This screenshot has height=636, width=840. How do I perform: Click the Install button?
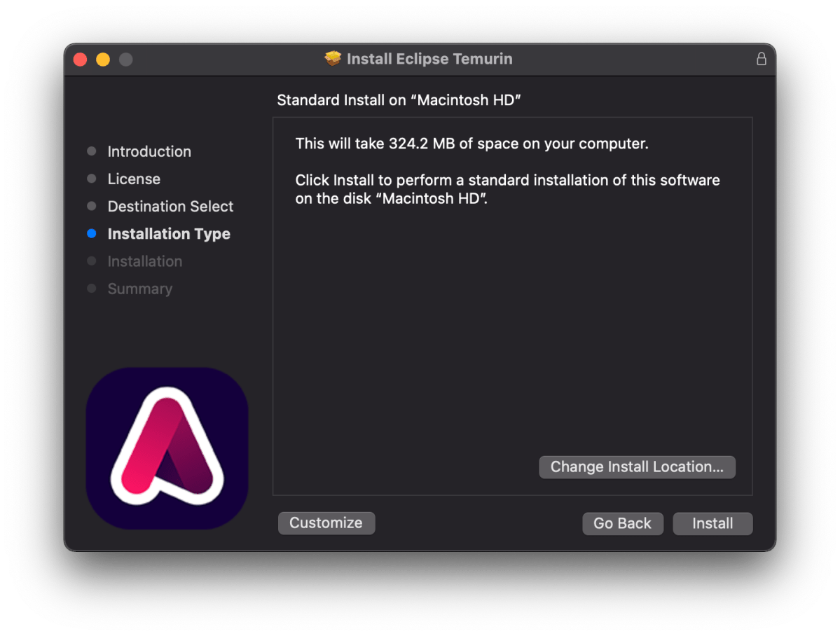(712, 523)
